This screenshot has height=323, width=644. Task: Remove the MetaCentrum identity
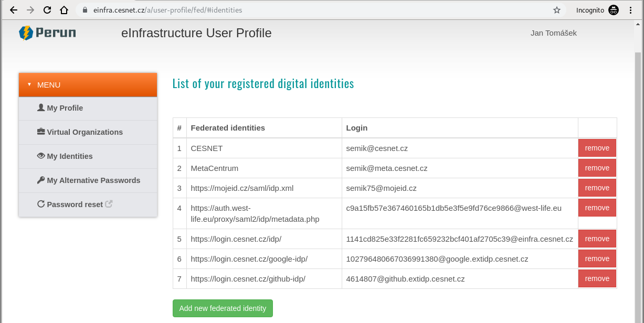point(597,168)
